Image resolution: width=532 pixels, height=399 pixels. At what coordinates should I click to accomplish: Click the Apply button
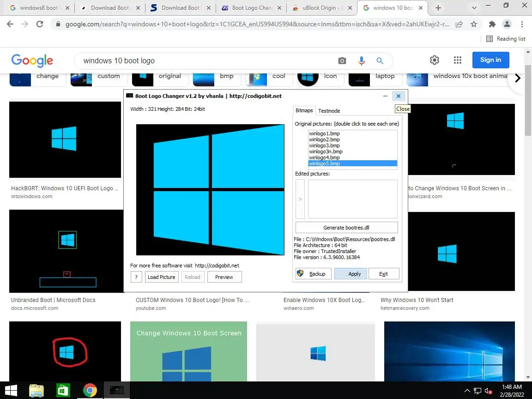351,274
